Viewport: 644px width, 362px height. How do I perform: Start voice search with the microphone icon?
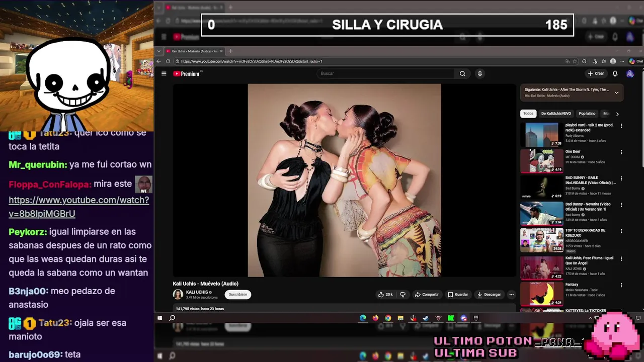tap(480, 73)
